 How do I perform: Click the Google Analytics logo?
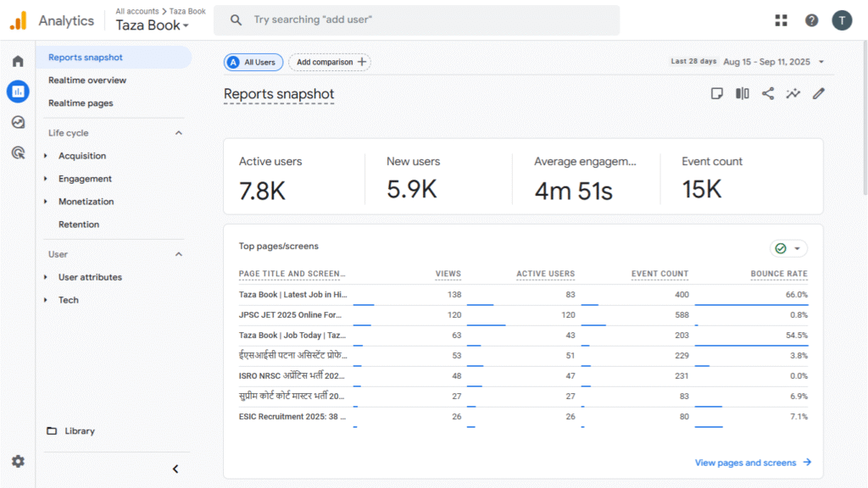click(19, 20)
